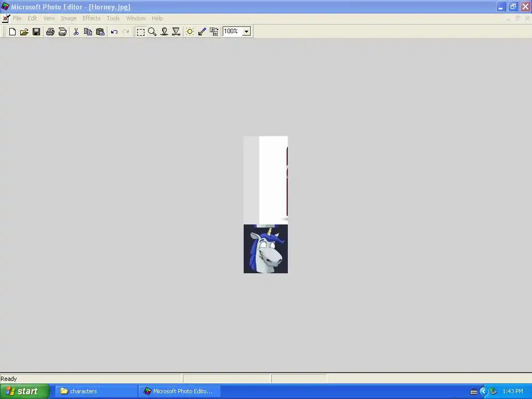Click the Rotate image icon
Viewport: 532px width, 399px height.
(214, 32)
